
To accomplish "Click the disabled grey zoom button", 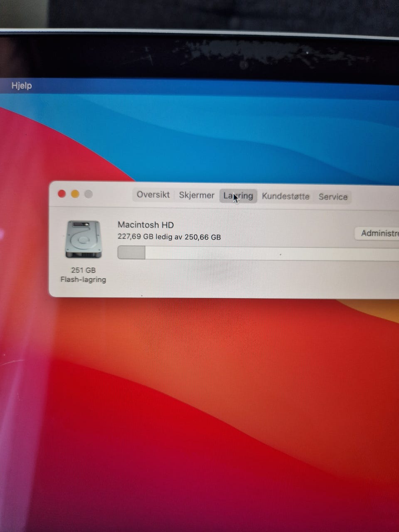I will coord(89,194).
